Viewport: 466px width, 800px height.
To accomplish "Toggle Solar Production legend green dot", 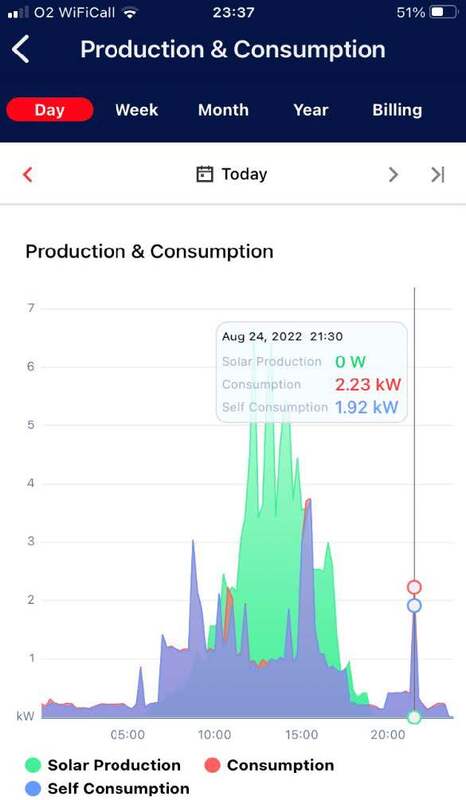I will [33, 765].
